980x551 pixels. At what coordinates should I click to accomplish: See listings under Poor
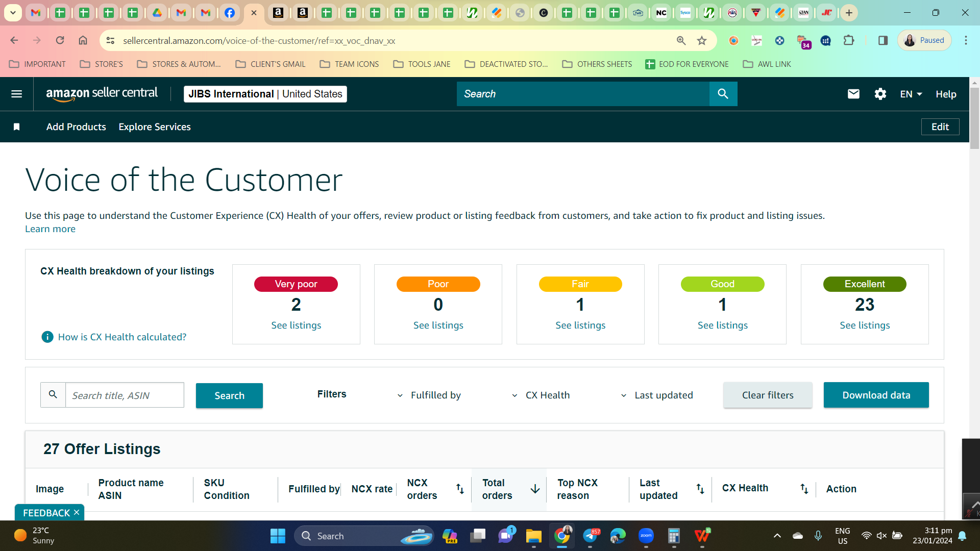click(438, 325)
